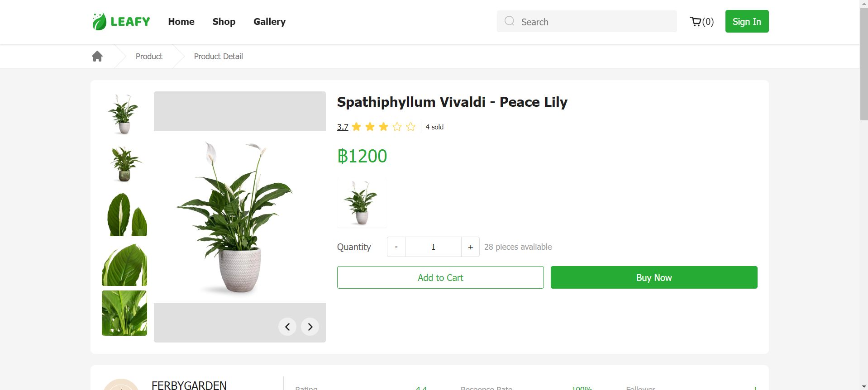The height and width of the screenshot is (390, 868).
Task: Click the first rating star
Action: pyautogui.click(x=357, y=127)
